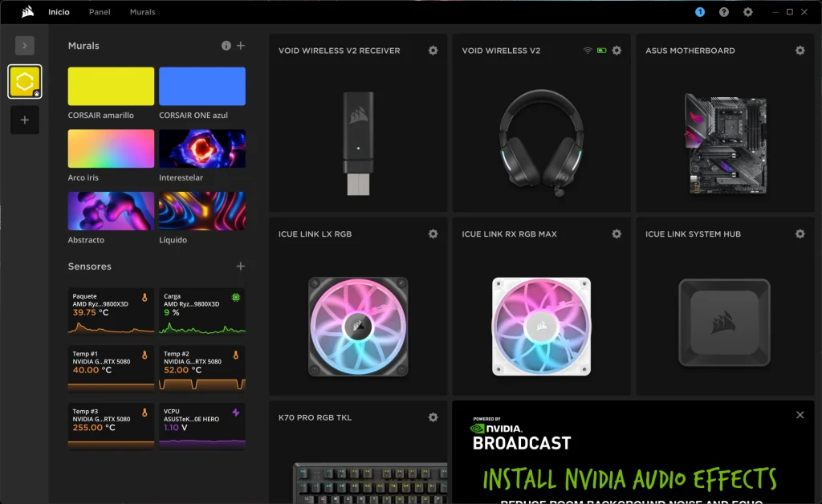Open the Temp #3 NVIDIA RTX 5080 sensor

coord(111,426)
